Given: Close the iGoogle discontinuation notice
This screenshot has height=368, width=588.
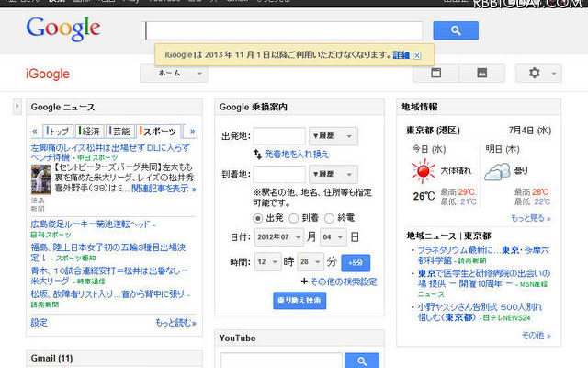Looking at the screenshot, I should (416, 55).
